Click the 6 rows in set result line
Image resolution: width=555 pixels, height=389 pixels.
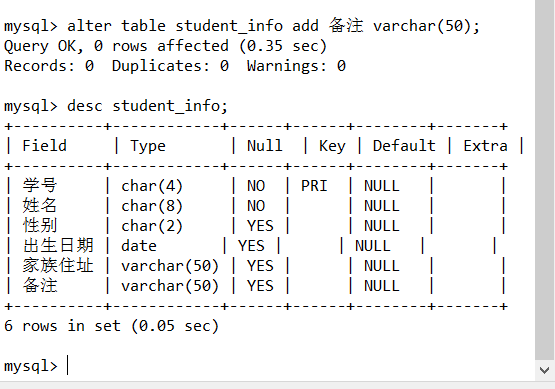111,326
